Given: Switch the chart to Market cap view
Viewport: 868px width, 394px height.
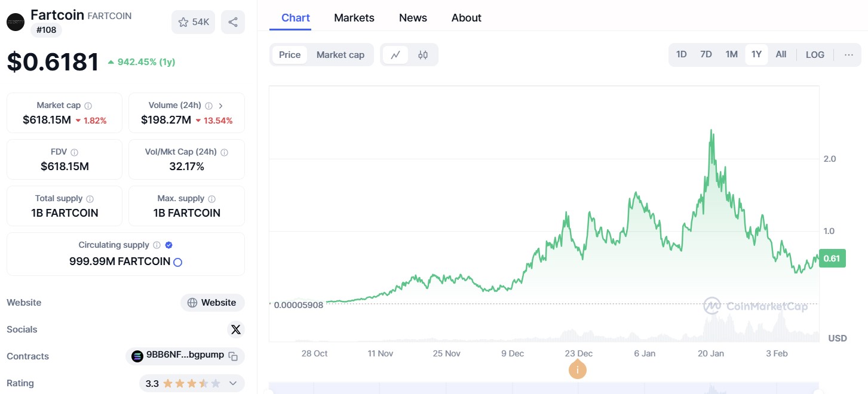Looking at the screenshot, I should [341, 54].
